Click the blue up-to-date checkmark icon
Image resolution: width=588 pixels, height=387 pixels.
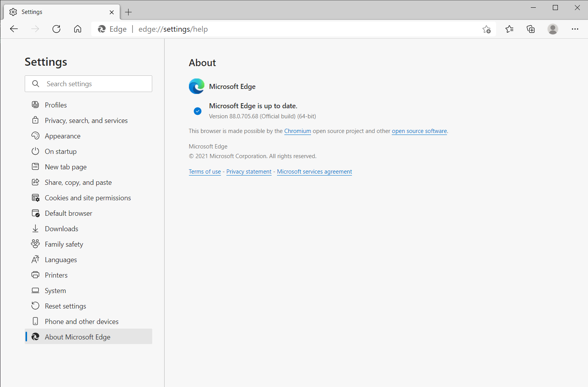197,111
